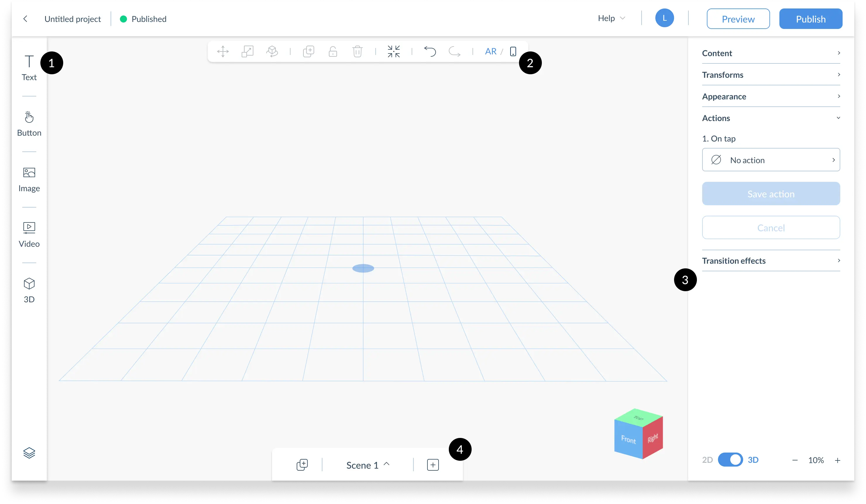Viewport: 866px width, 504px height.
Task: Switch to AR view mode
Action: (491, 51)
